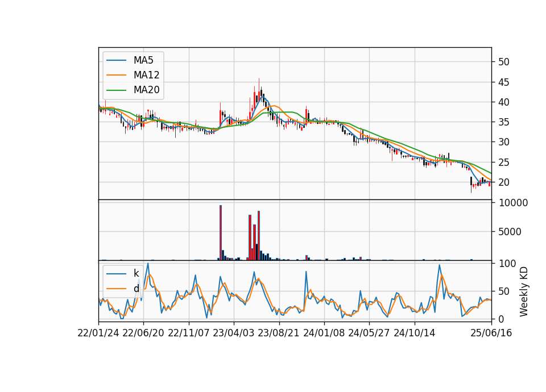Click the 'k' legend label in KD panel
This screenshot has width=546, height=392.
(136, 273)
